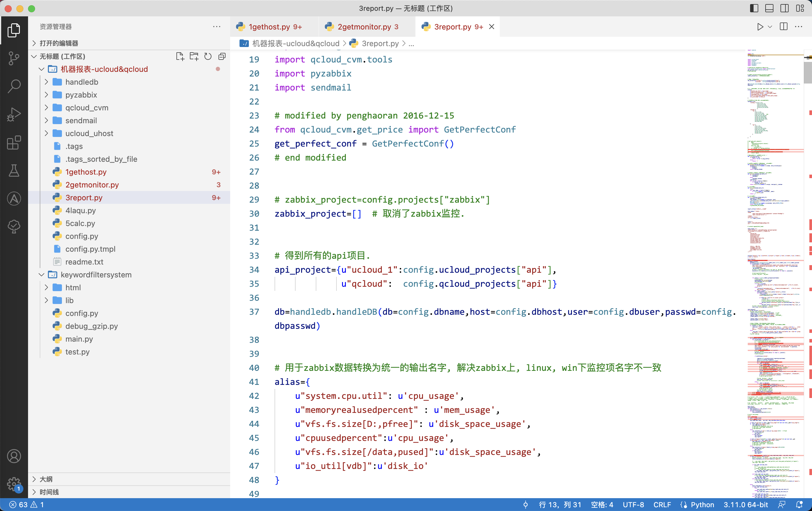This screenshot has width=812, height=511.
Task: Click 机器报表-ucloud&qcloud breadcrumb
Action: (289, 44)
